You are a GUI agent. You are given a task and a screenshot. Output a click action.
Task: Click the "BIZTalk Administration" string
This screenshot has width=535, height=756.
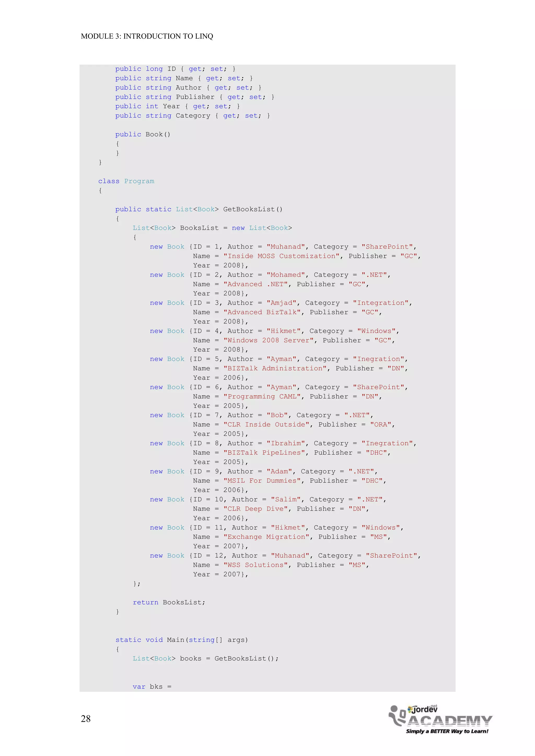(x=275, y=368)
